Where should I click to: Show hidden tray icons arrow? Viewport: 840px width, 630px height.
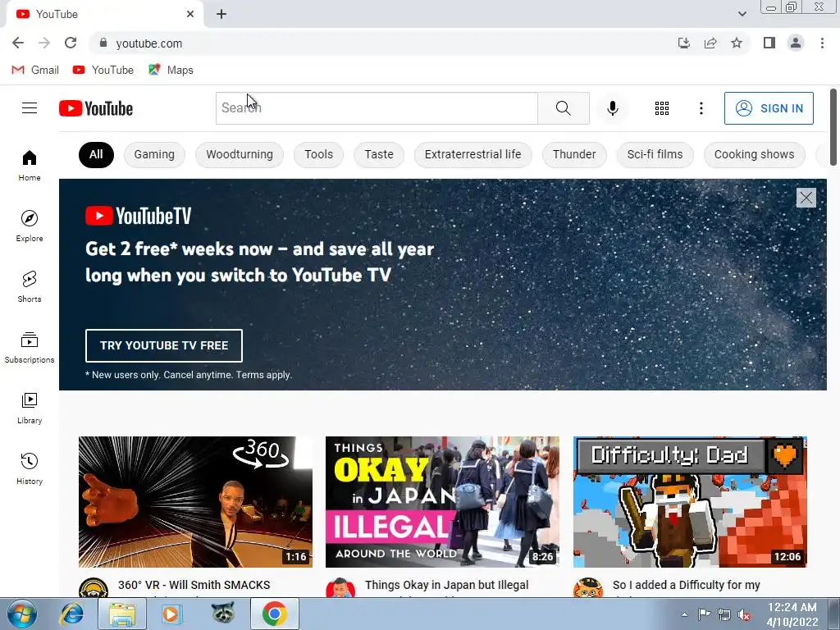tap(684, 614)
